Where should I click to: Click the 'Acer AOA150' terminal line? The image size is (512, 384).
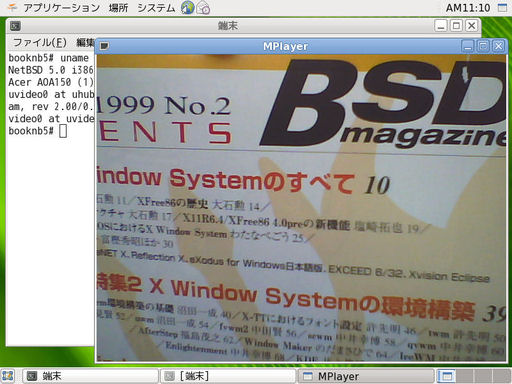coord(51,82)
